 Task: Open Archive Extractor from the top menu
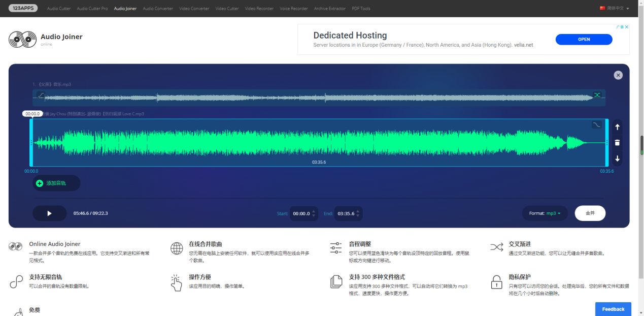(x=330, y=9)
